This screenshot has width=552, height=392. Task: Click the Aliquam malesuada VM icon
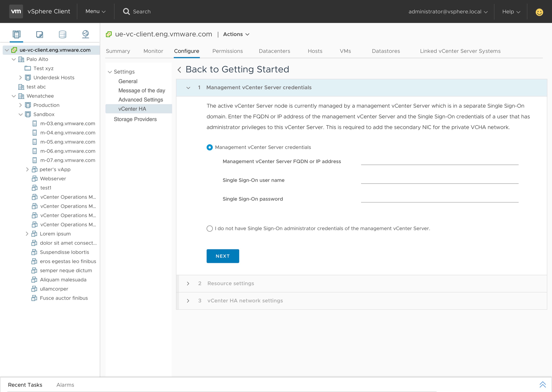pos(34,280)
